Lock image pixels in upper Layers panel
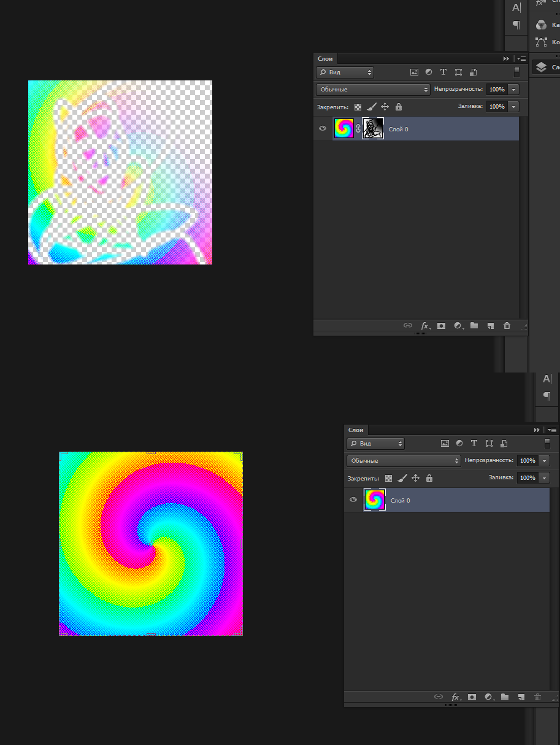Image resolution: width=560 pixels, height=745 pixels. point(372,107)
